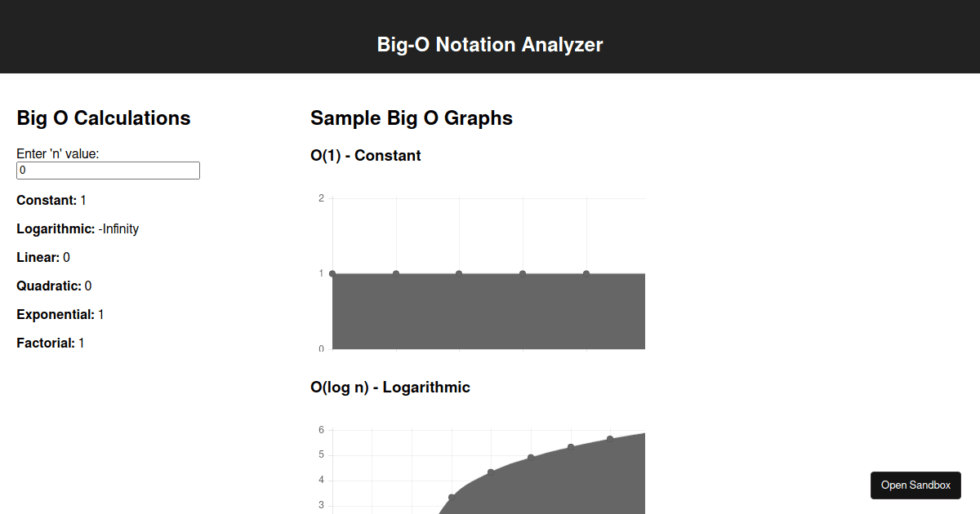Click inside the 'n' value input field

tap(108, 170)
